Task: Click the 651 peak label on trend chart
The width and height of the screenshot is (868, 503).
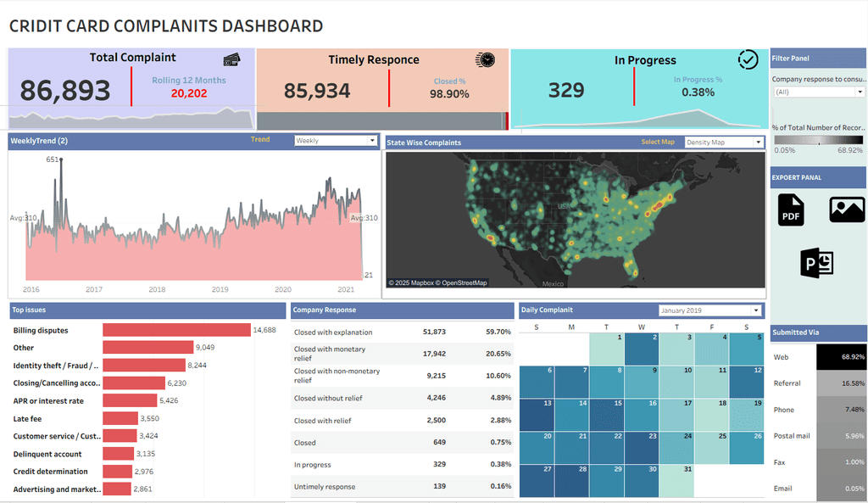Action: 52,159
